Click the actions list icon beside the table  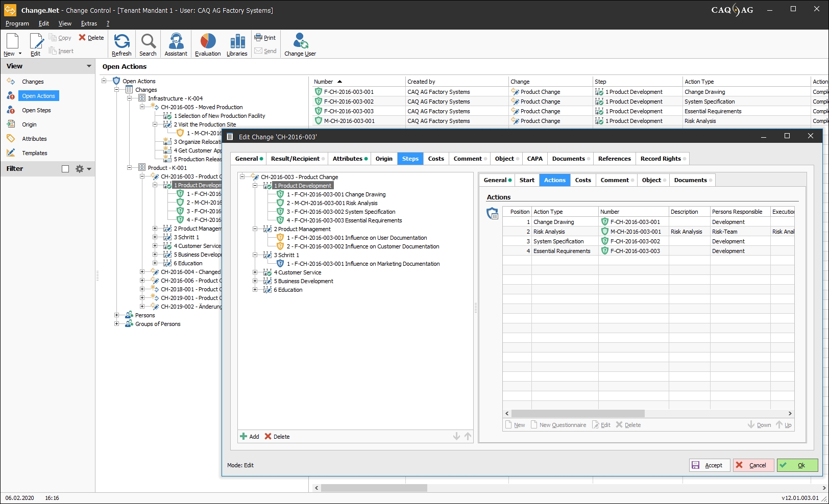(492, 214)
